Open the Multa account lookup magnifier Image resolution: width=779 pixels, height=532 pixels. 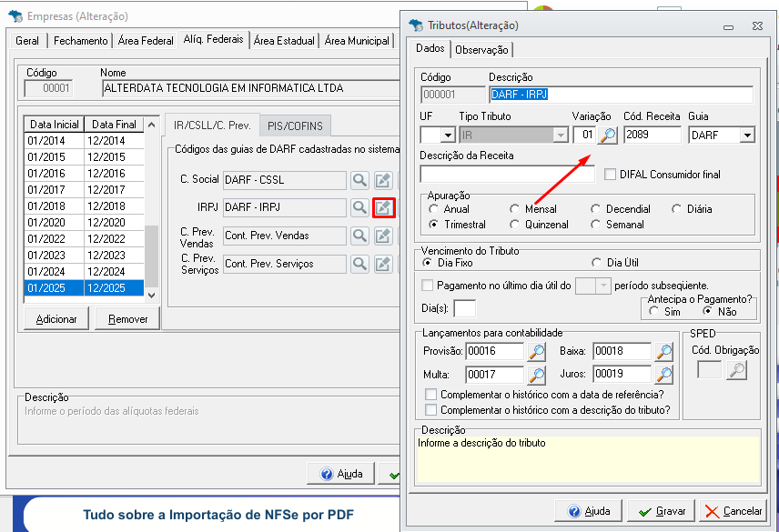tap(537, 375)
